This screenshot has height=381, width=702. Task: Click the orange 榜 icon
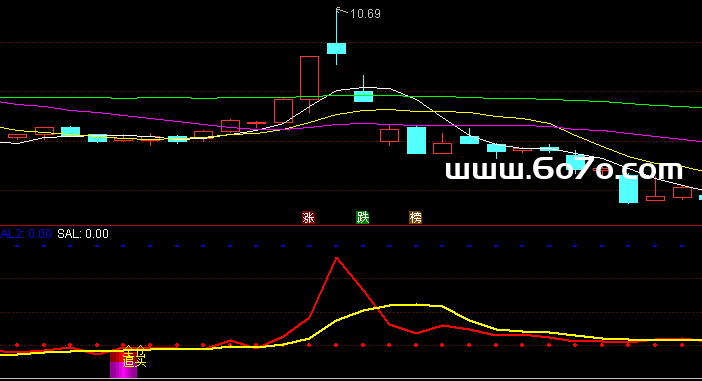(x=415, y=218)
